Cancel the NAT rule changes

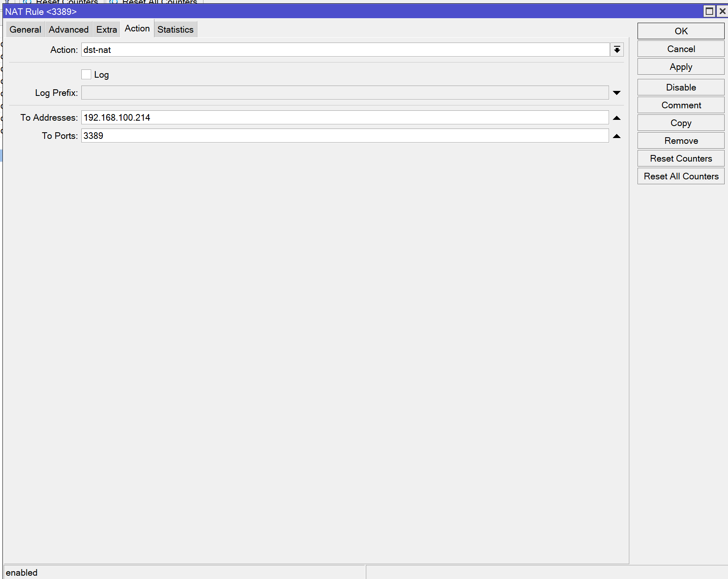point(681,49)
